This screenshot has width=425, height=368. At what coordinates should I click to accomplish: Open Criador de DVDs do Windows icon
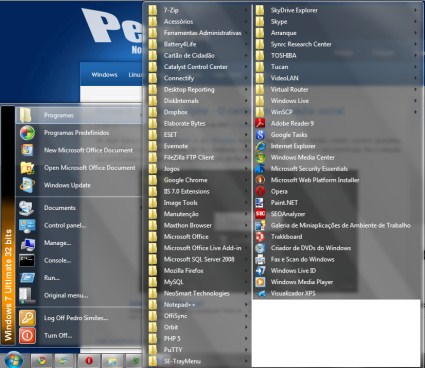[x=260, y=248]
